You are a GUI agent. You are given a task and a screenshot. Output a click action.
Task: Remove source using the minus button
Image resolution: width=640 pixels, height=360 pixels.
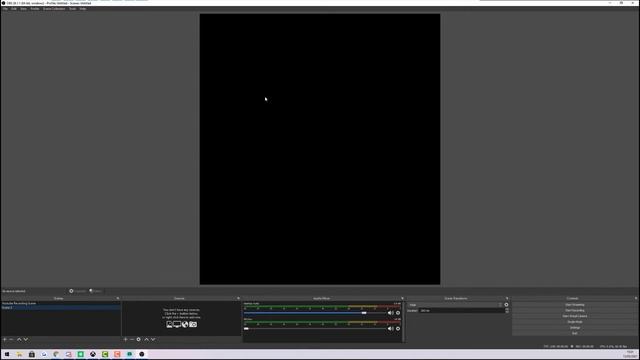pos(132,339)
